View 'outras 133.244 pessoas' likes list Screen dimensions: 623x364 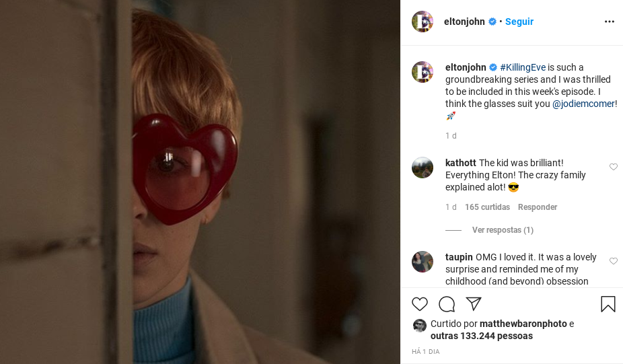coord(481,336)
